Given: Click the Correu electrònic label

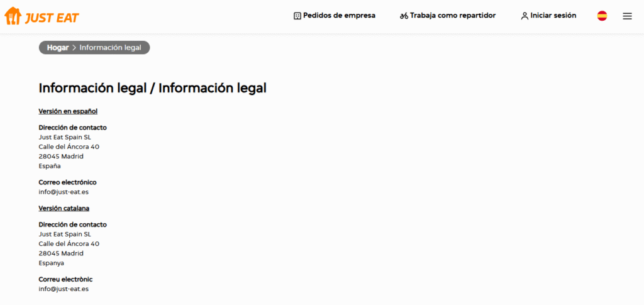Looking at the screenshot, I should pos(65,279).
